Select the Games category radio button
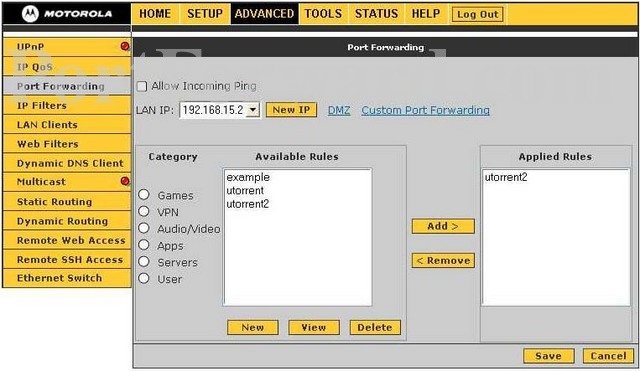640x371 pixels. tap(144, 194)
